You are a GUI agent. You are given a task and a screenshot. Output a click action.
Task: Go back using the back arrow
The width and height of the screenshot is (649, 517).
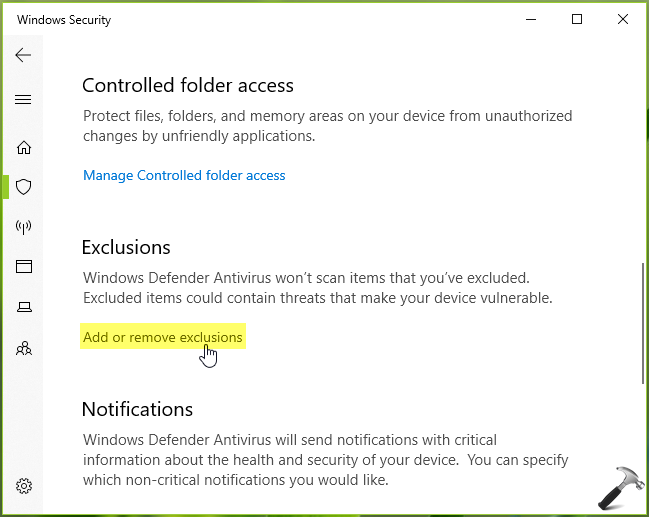tap(24, 55)
